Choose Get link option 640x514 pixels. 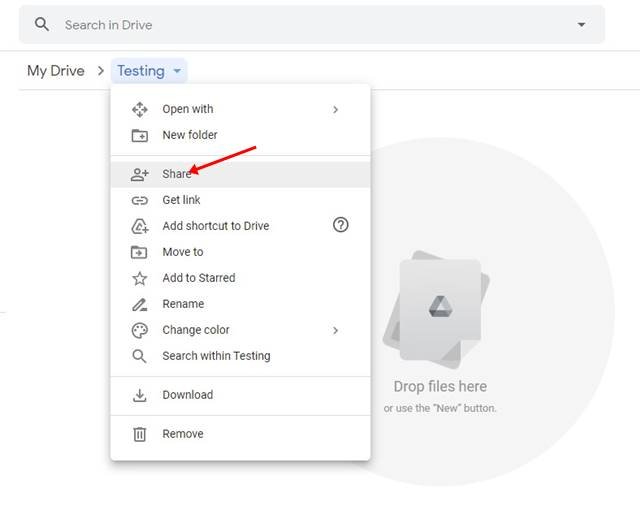click(240, 200)
